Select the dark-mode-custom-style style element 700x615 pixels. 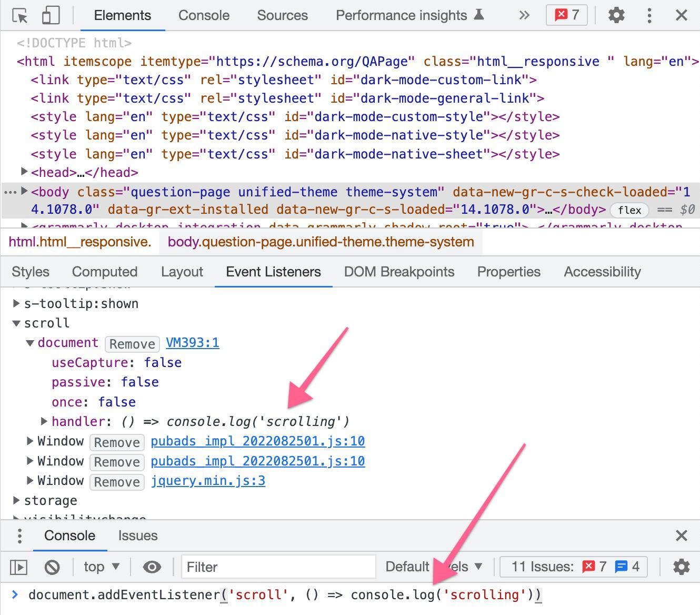click(x=295, y=117)
